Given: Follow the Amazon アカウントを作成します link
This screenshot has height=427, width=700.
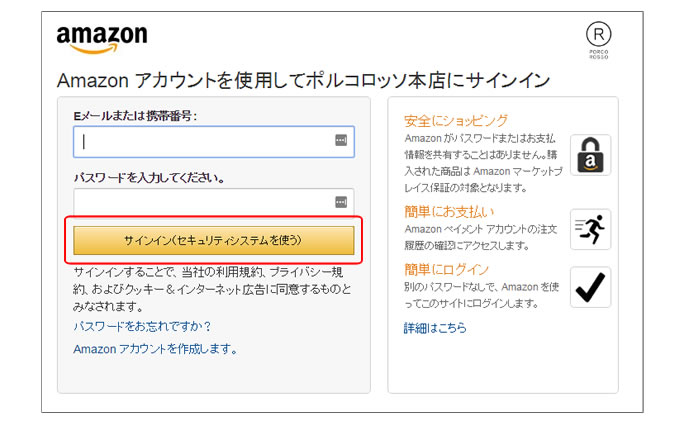Looking at the screenshot, I should tap(155, 349).
